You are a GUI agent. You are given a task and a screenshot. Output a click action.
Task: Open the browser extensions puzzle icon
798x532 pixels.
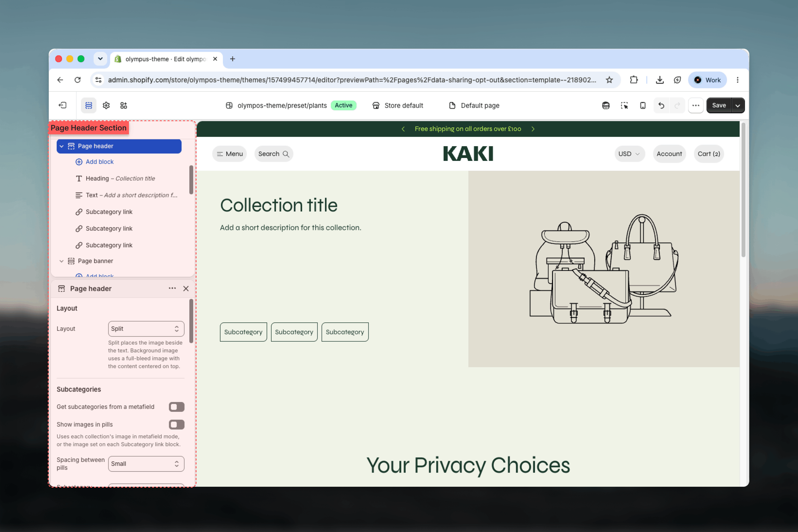point(634,80)
